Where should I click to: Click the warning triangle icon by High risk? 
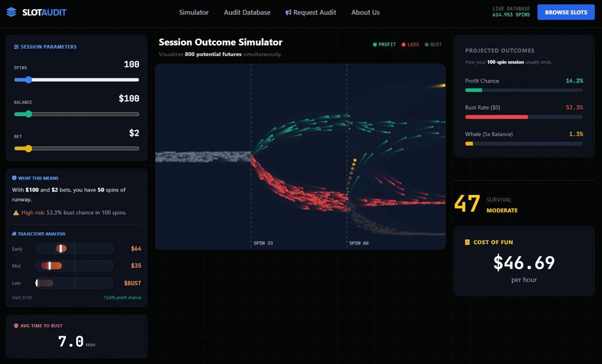pyautogui.click(x=16, y=213)
